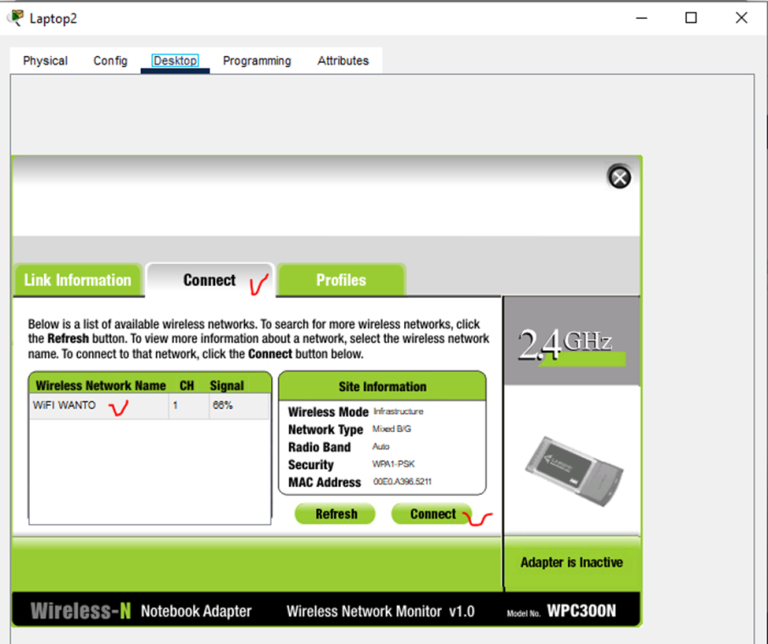The width and height of the screenshot is (768, 644).
Task: Click the Wireless Network Monitor v1.0 label
Action: coord(381,611)
